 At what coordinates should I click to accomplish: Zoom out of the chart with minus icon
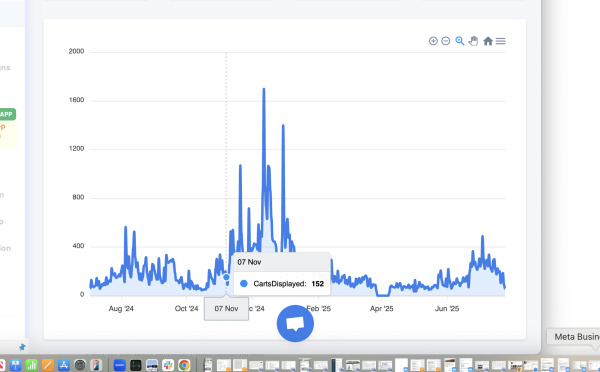[x=445, y=41]
